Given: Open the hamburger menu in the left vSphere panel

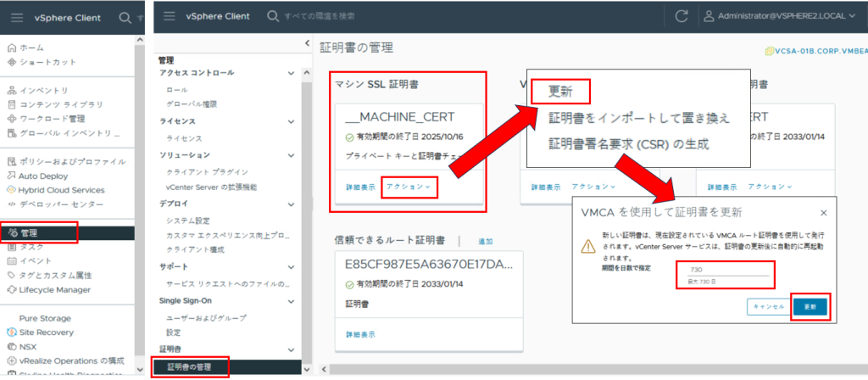Looking at the screenshot, I should click(18, 18).
